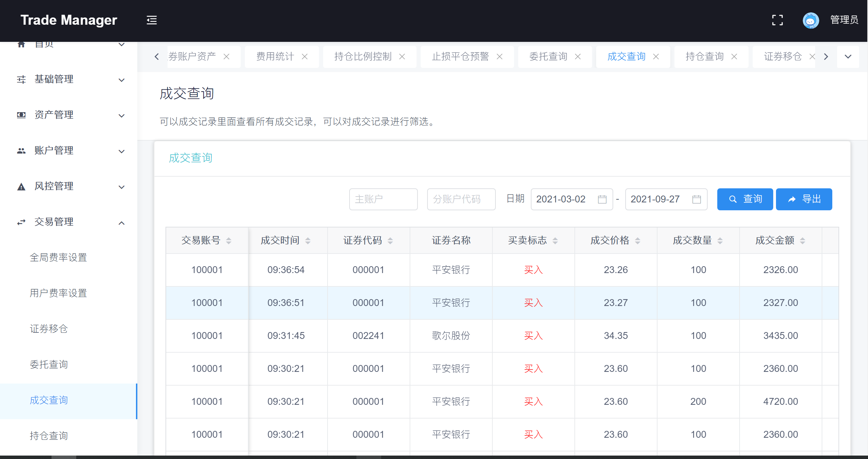Sort by 成交时间 column
Image resolution: width=868 pixels, height=459 pixels.
(308, 241)
